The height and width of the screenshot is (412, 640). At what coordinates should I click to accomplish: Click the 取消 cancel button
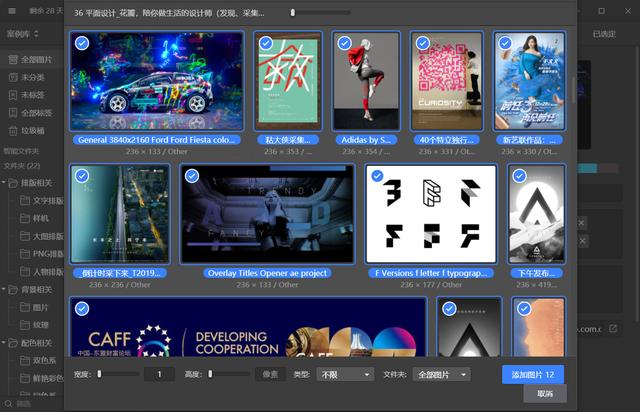545,394
